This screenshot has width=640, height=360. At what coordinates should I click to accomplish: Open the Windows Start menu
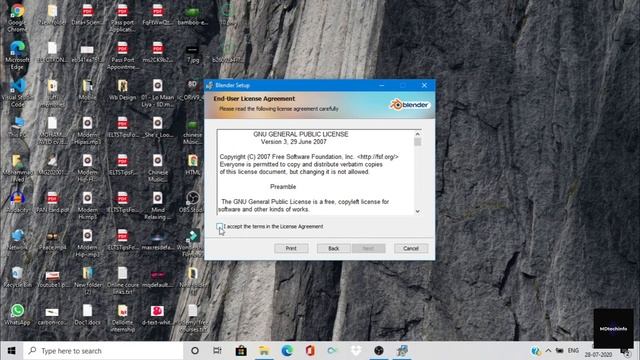[11, 351]
